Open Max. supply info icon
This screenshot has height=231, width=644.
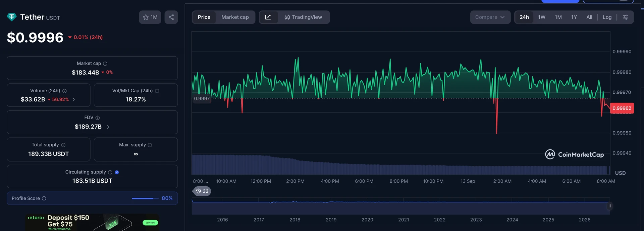150,145
